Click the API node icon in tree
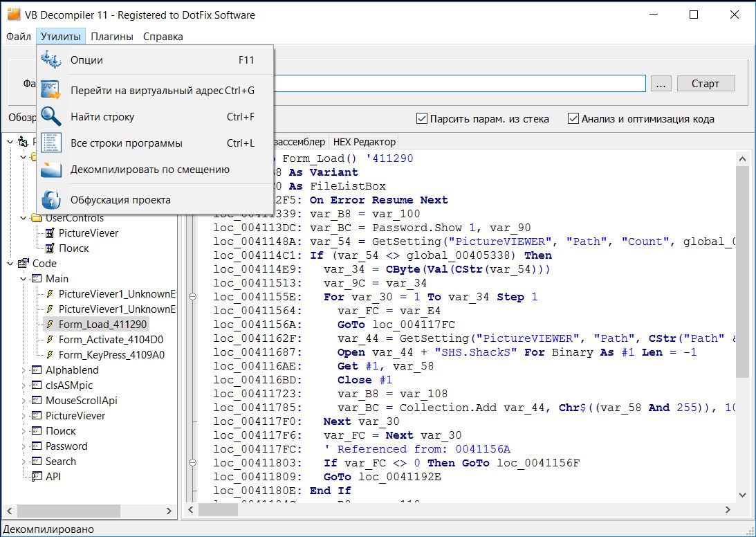 (37, 477)
